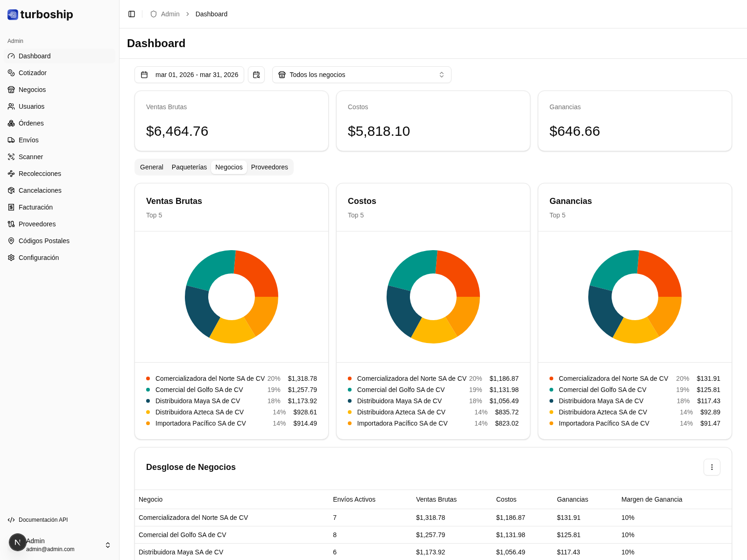Go to Configuración settings
The height and width of the screenshot is (560, 747).
(39, 258)
